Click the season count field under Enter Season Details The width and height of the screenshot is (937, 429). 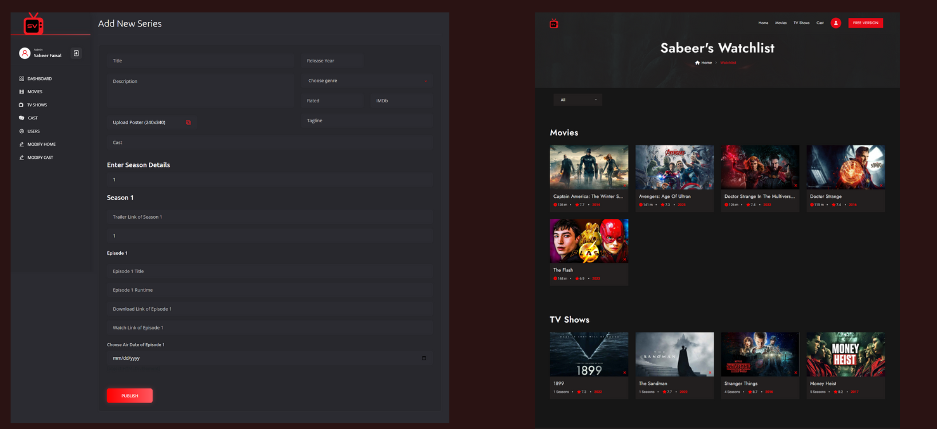pyautogui.click(x=270, y=180)
